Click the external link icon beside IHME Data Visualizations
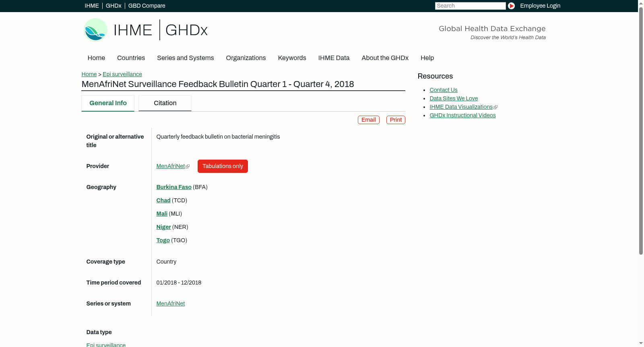 pos(495,107)
